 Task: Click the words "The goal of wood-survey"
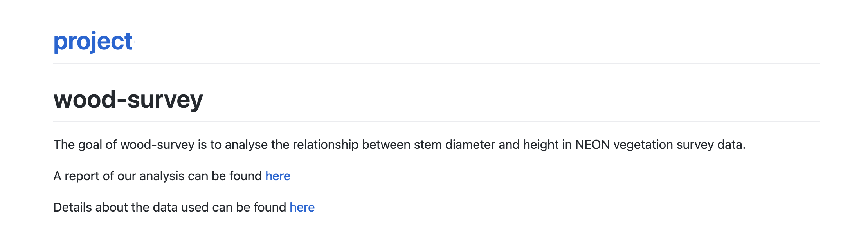(124, 145)
